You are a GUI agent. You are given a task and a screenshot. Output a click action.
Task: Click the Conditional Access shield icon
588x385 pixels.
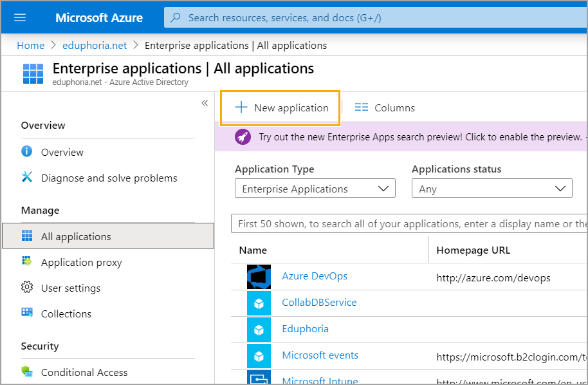27,371
